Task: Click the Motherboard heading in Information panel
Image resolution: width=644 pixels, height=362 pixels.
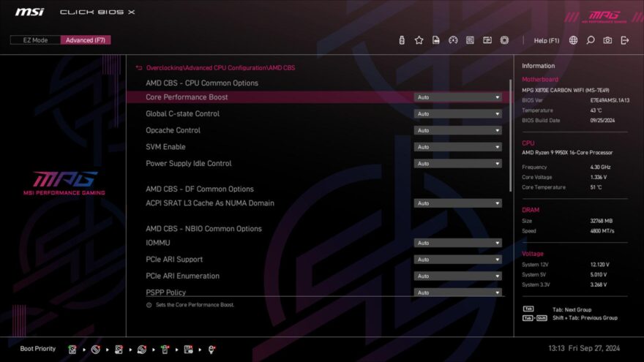Action: click(539, 79)
